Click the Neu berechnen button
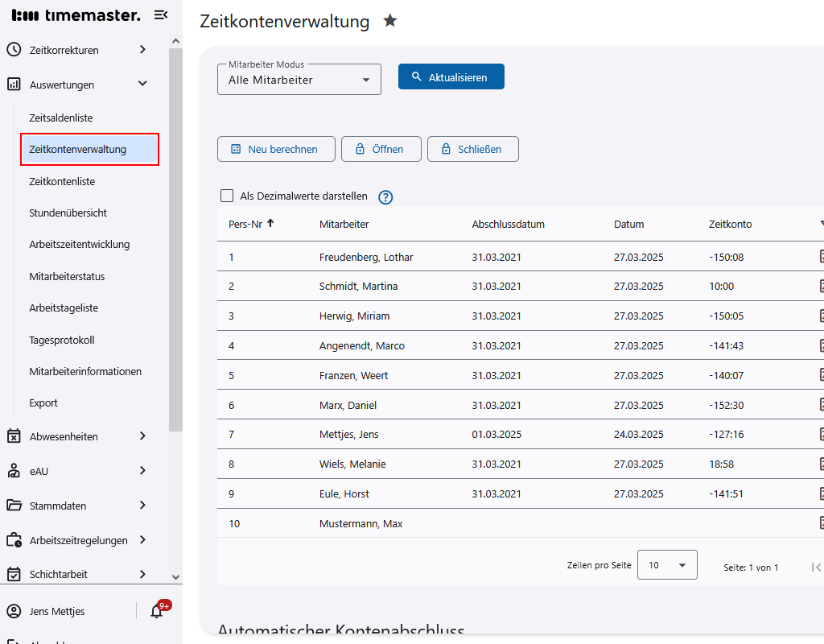 (x=276, y=149)
